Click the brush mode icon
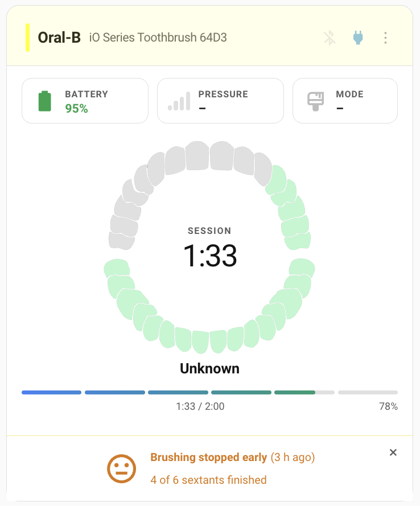 pyautogui.click(x=315, y=101)
